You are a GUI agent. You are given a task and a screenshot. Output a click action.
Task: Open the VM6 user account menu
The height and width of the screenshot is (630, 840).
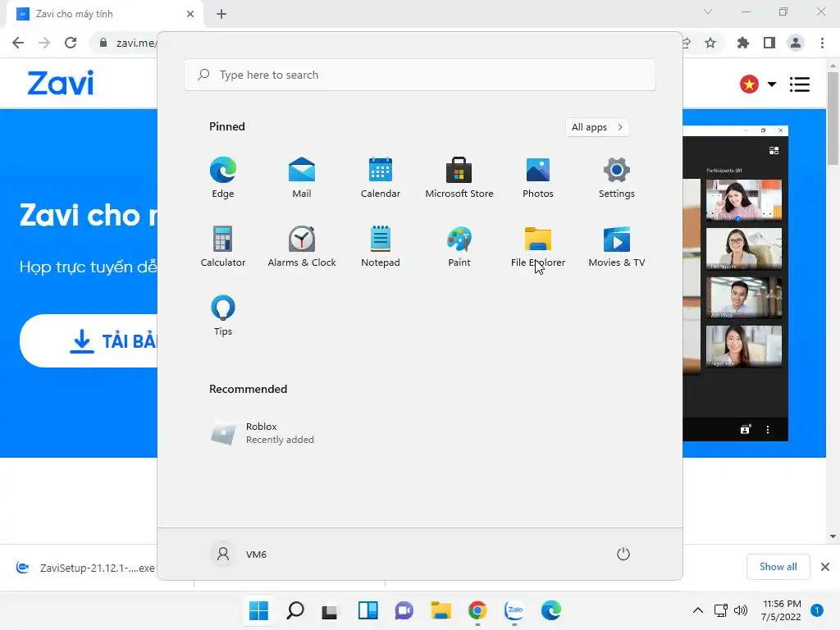pyautogui.click(x=239, y=554)
